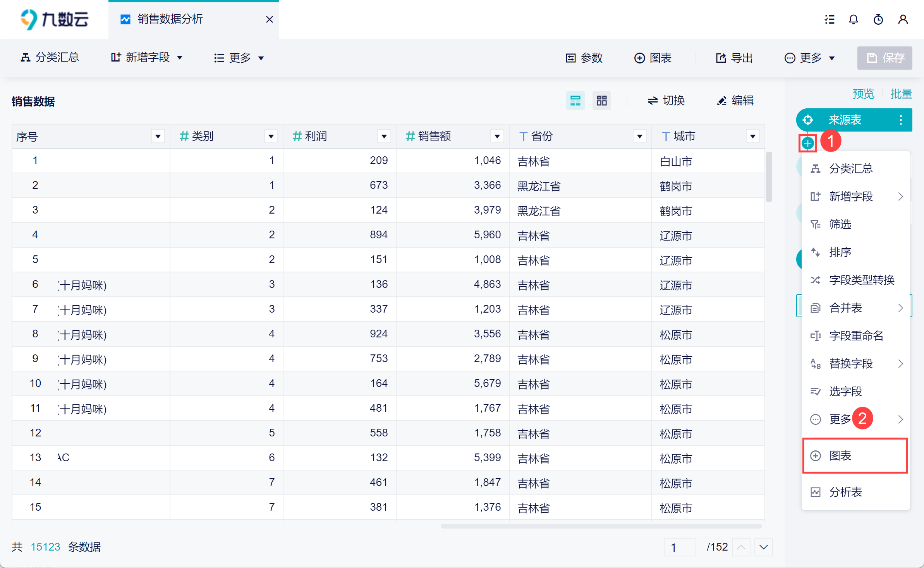924x568 pixels.
Task: Click the 切换 switch button
Action: point(666,101)
